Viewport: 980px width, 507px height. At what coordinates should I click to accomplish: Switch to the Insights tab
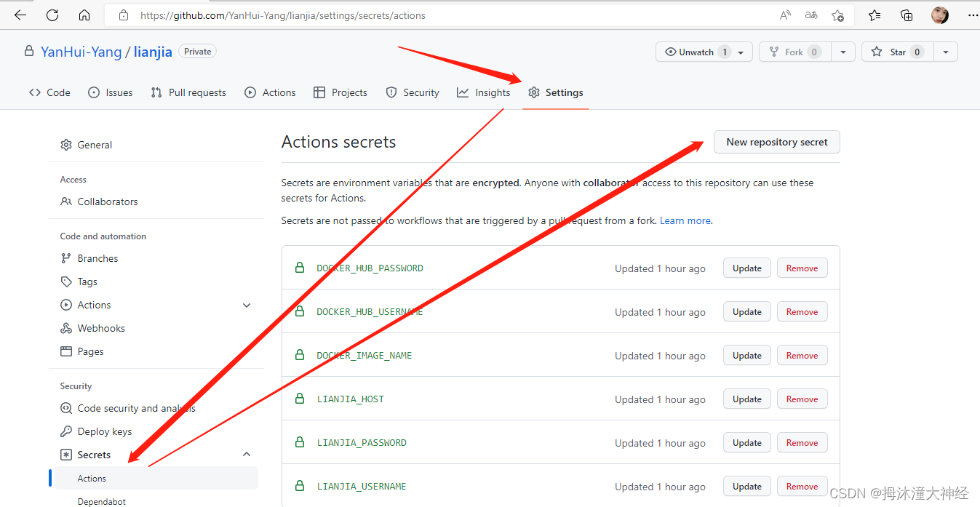(x=483, y=92)
